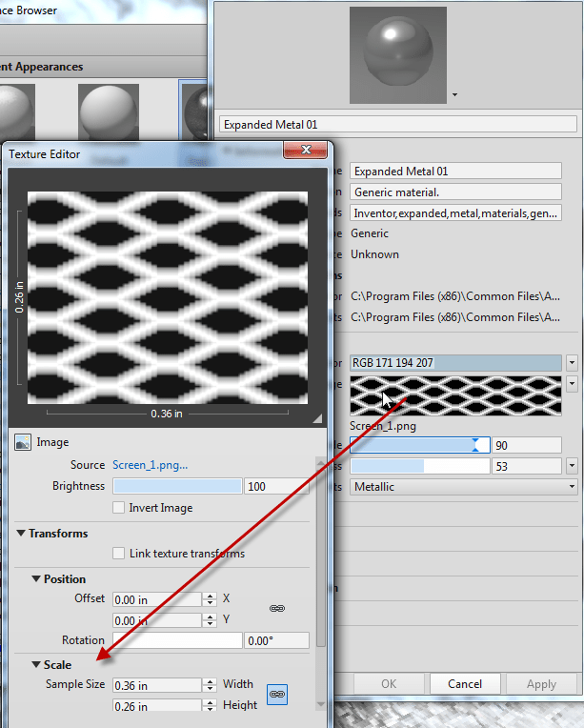The height and width of the screenshot is (728, 584).
Task: Open the Screen_1.png source link
Action: (x=150, y=465)
